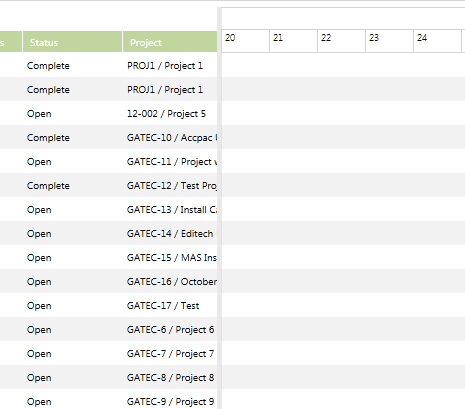Click the splitter between grid and timeline
Image resolution: width=465 pixels, height=409 pixels.
click(x=219, y=208)
